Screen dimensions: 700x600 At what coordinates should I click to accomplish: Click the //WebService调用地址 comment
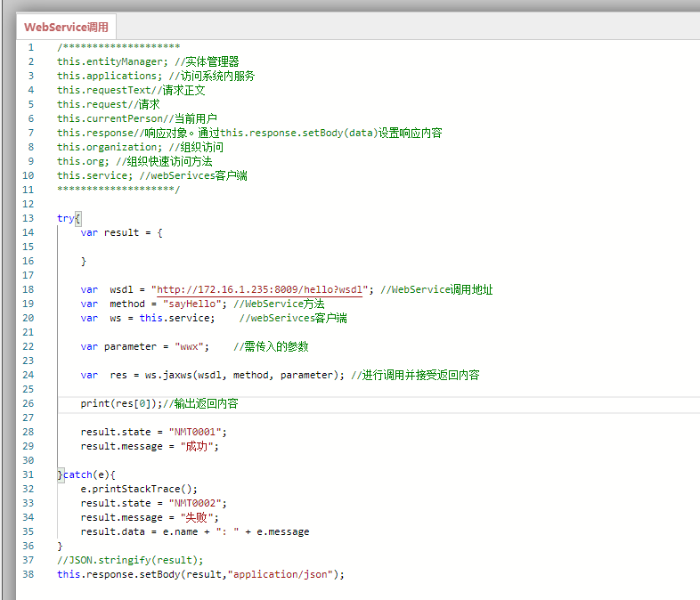pyautogui.click(x=436, y=289)
